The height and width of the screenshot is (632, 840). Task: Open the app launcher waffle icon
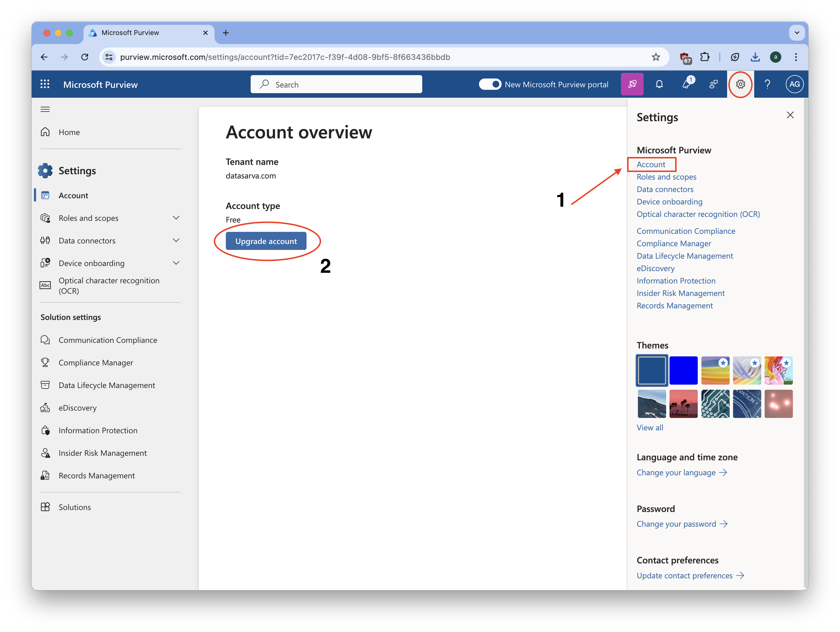coord(45,84)
